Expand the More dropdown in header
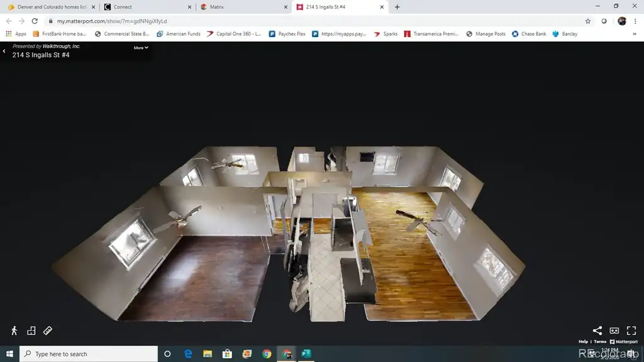Viewport: 644px width, 362px height. point(141,48)
